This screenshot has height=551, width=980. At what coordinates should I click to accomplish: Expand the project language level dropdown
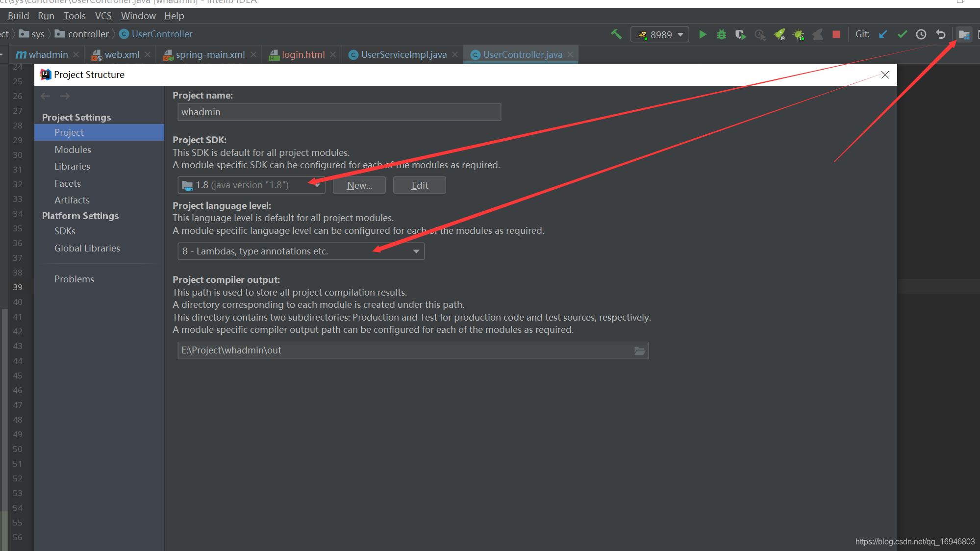pos(416,251)
